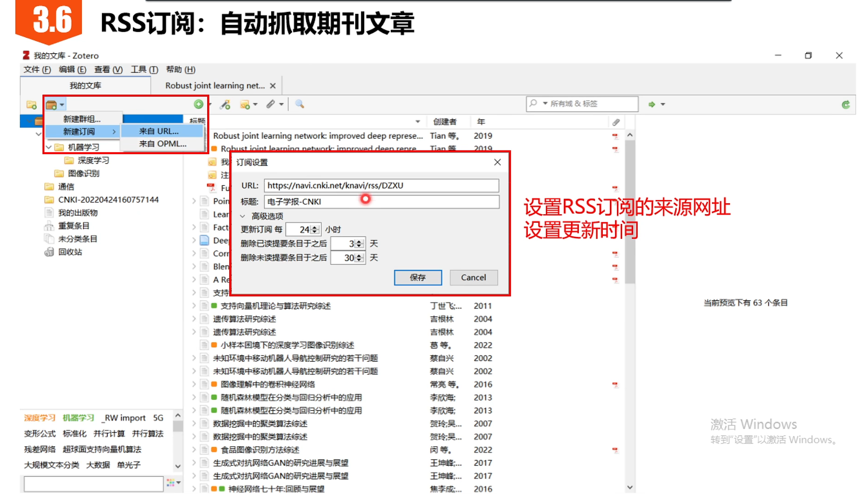Add an attachment with the paperclip icon
Viewport: 868px width, 494px height.
point(270,104)
